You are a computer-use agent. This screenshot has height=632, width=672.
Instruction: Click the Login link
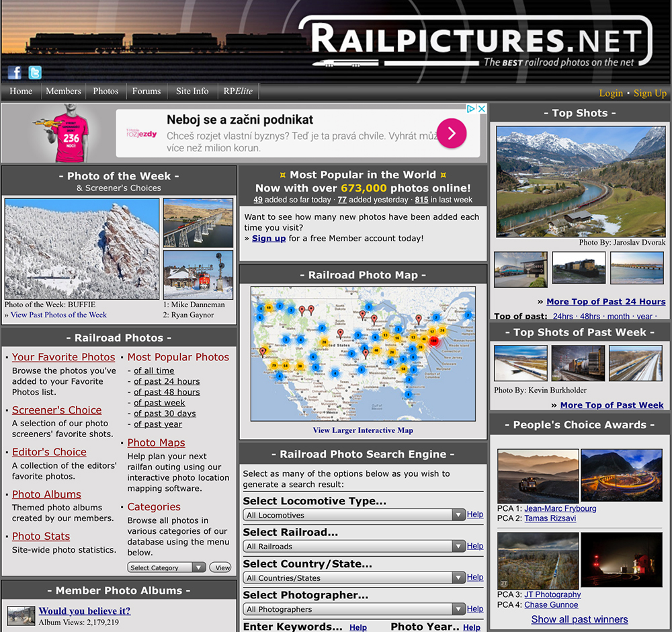611,93
